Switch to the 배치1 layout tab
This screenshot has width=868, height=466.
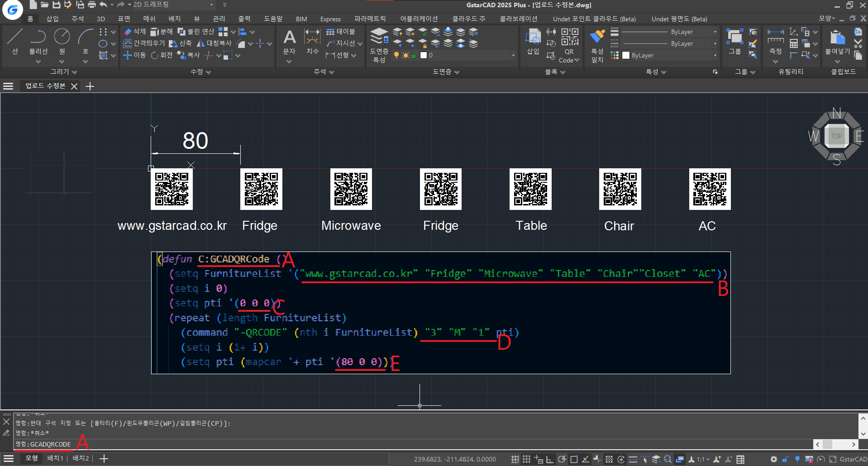coord(55,458)
